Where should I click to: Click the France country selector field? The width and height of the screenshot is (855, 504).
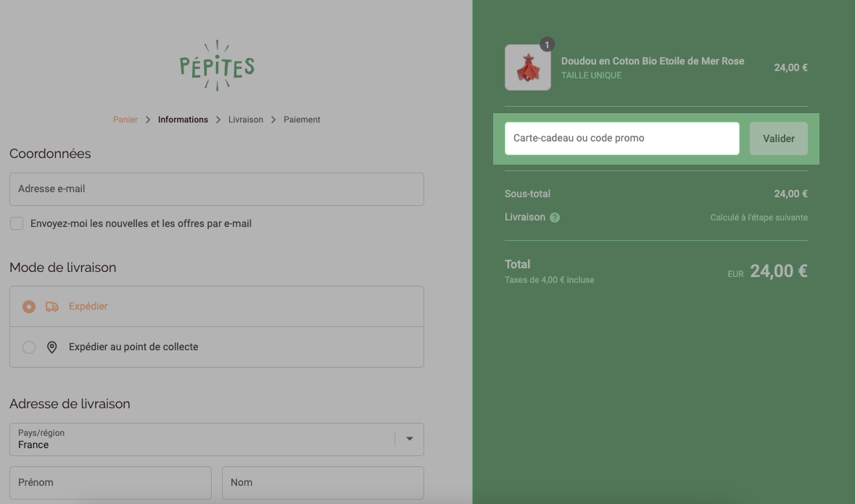click(217, 439)
